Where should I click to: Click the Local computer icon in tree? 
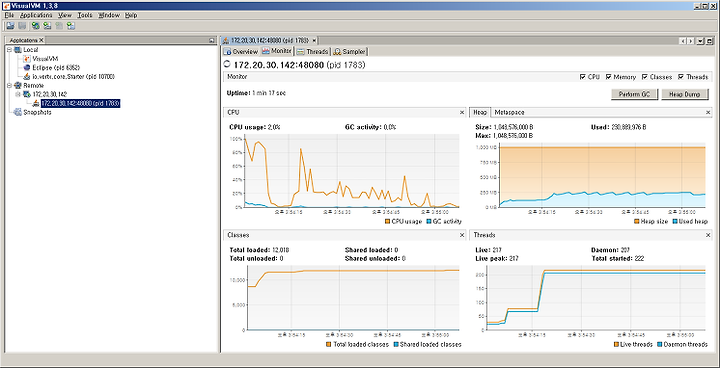18,50
